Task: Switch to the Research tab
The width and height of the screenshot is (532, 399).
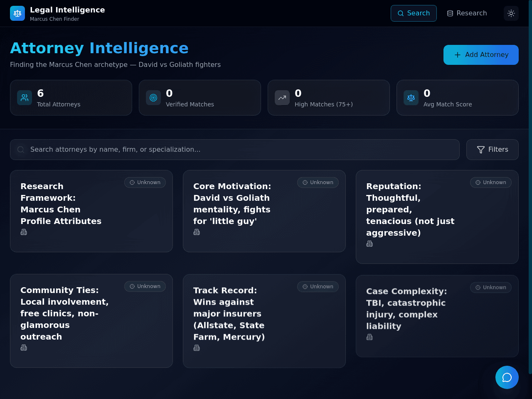Action: [x=467, y=13]
